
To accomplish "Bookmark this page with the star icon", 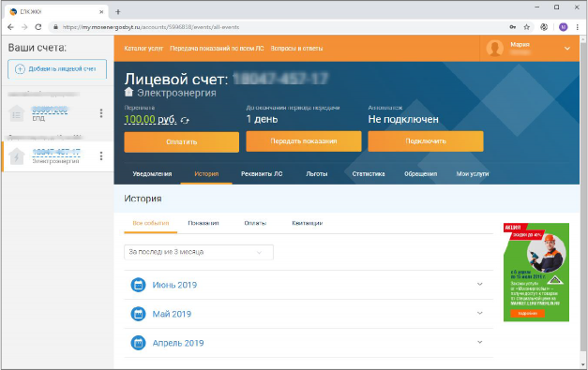I will coord(526,27).
